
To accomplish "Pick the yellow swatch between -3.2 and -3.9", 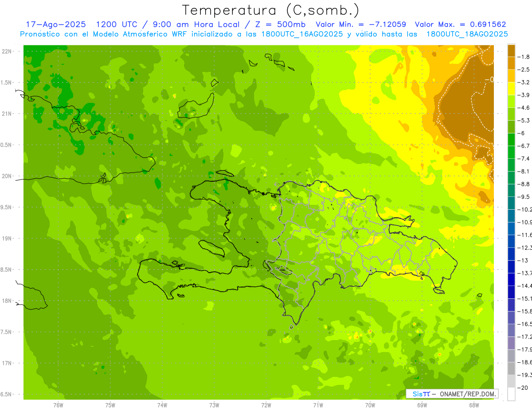I will (511, 89).
